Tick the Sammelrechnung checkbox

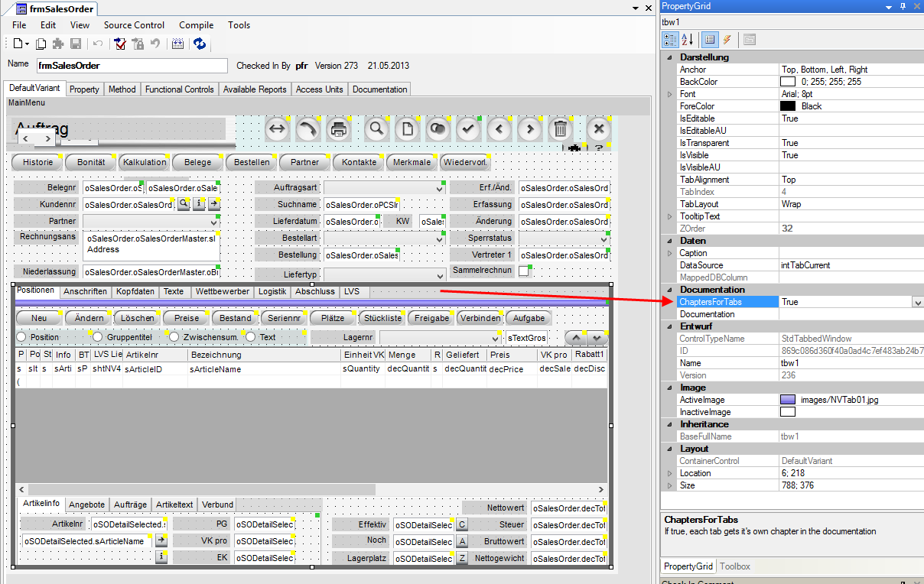(524, 271)
